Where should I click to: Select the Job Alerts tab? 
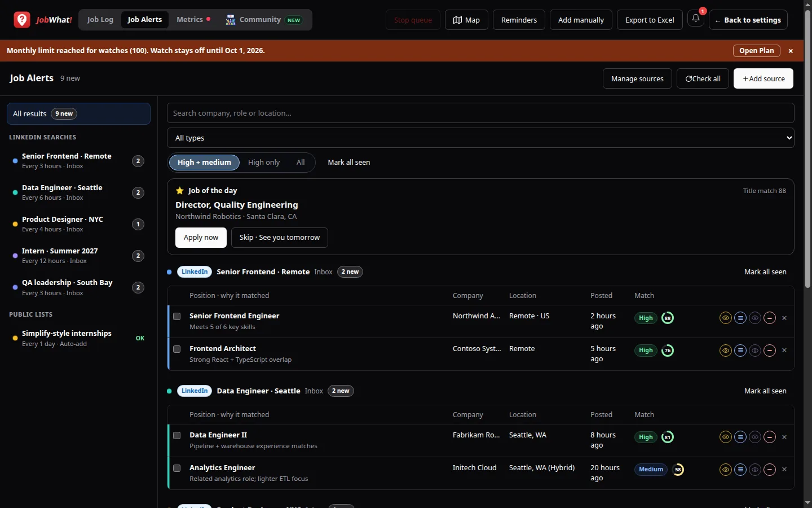point(145,20)
